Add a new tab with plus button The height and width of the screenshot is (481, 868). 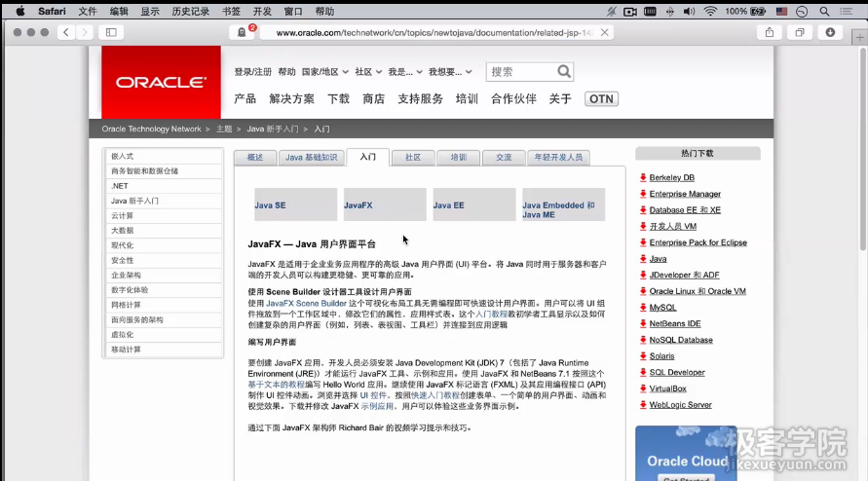(x=859, y=38)
